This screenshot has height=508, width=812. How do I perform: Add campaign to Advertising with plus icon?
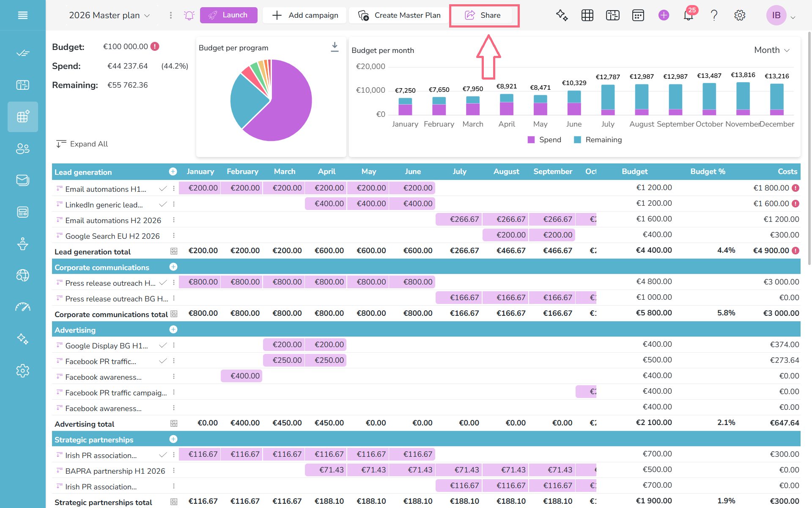[173, 329]
